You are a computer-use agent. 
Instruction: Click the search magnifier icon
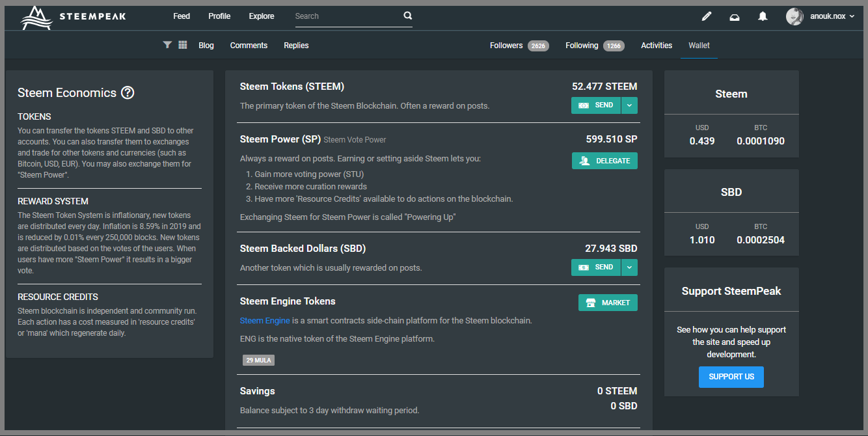pos(408,16)
